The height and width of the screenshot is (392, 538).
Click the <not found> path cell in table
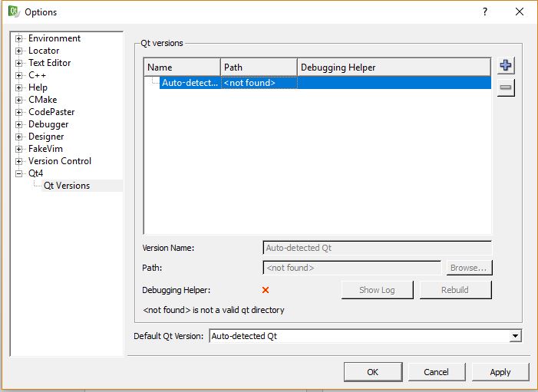[x=259, y=83]
